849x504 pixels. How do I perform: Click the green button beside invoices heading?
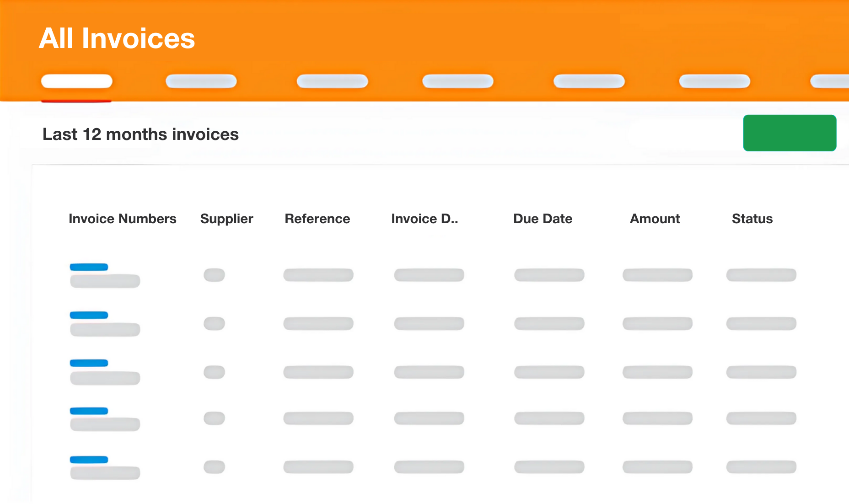click(x=790, y=133)
